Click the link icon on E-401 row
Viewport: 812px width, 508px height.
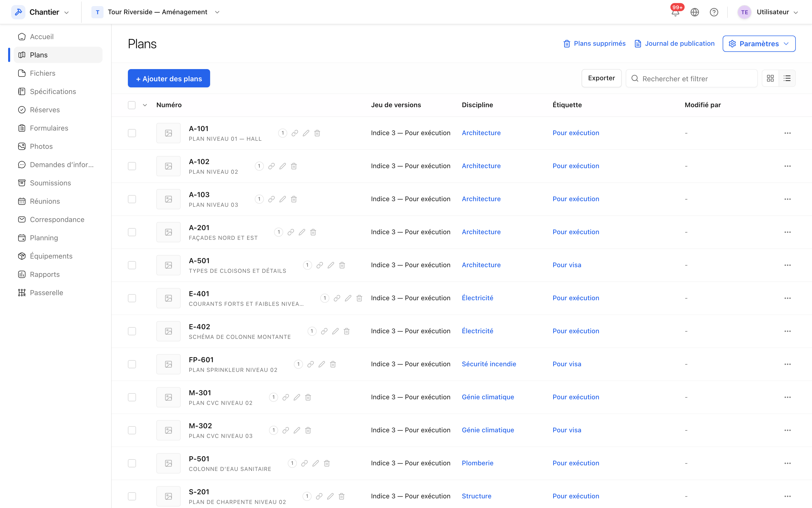pyautogui.click(x=337, y=298)
